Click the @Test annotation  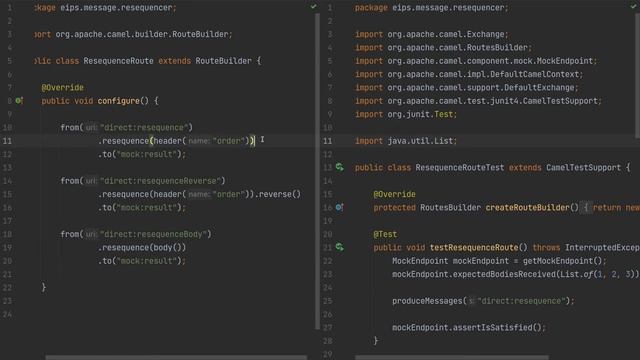(385, 234)
